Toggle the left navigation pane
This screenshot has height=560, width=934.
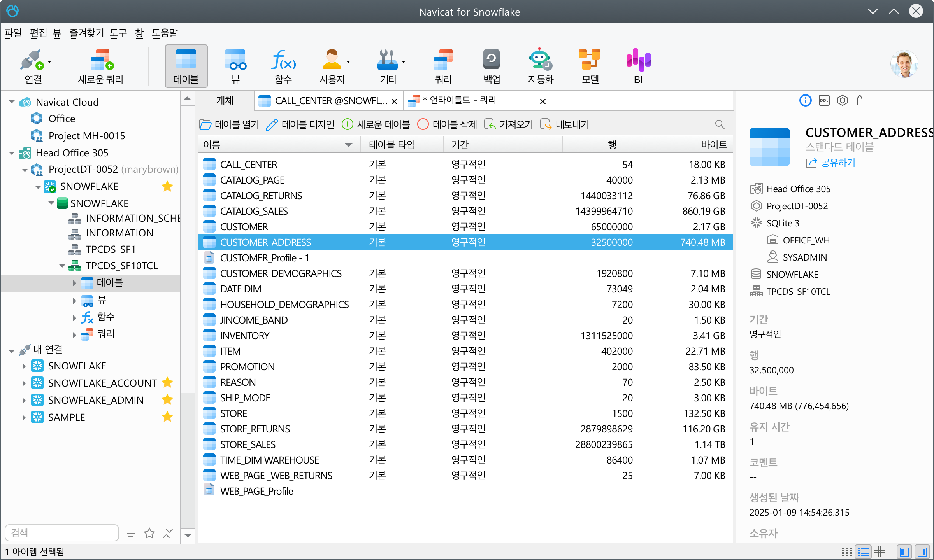[x=904, y=551]
